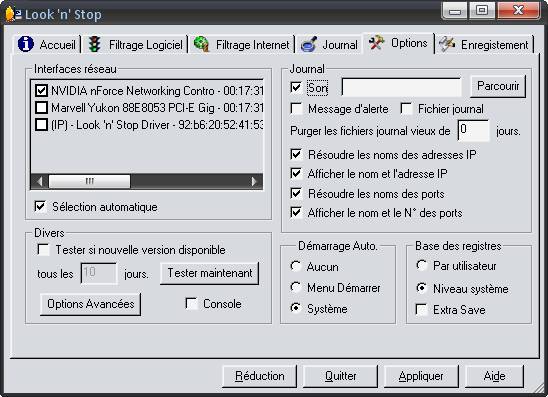
Task: Click Tester maintenant button
Action: (x=210, y=273)
